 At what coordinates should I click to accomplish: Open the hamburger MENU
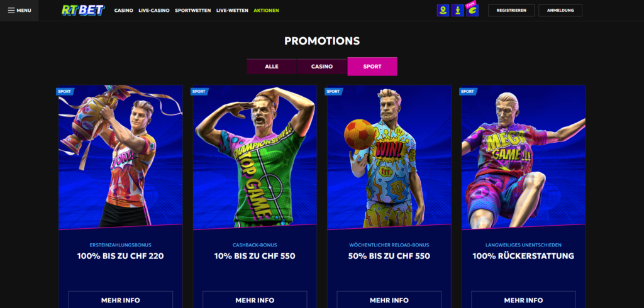tap(19, 10)
